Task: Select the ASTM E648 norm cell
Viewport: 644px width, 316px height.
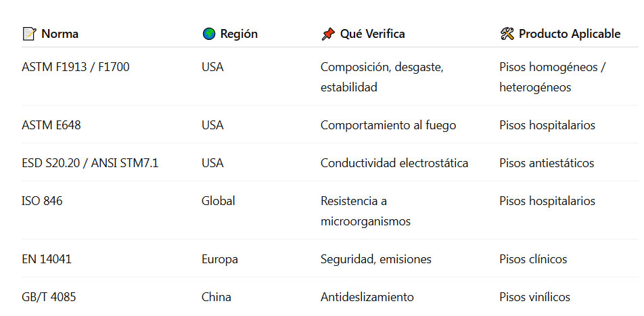Action: [51, 125]
